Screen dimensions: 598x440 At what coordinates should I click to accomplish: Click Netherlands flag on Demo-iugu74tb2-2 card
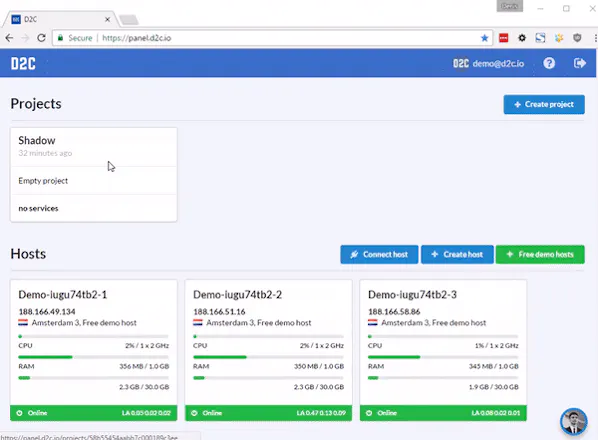click(198, 323)
